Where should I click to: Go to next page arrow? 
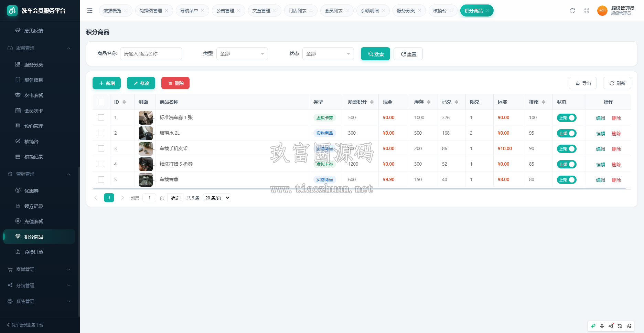tap(122, 198)
